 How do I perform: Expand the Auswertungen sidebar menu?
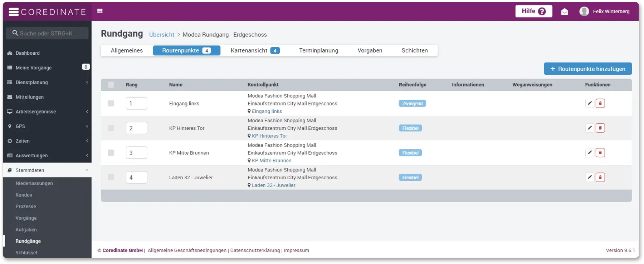47,155
